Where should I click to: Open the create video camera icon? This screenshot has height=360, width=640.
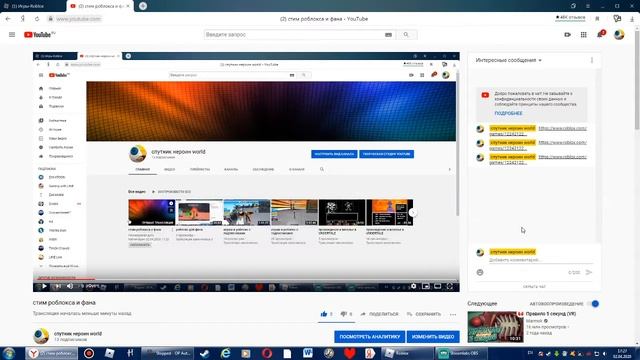(567, 35)
